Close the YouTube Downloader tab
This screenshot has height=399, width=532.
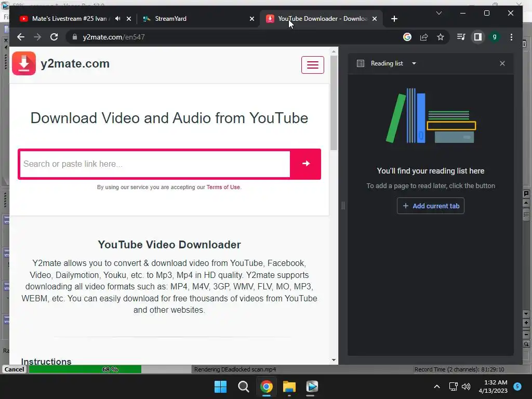(375, 19)
